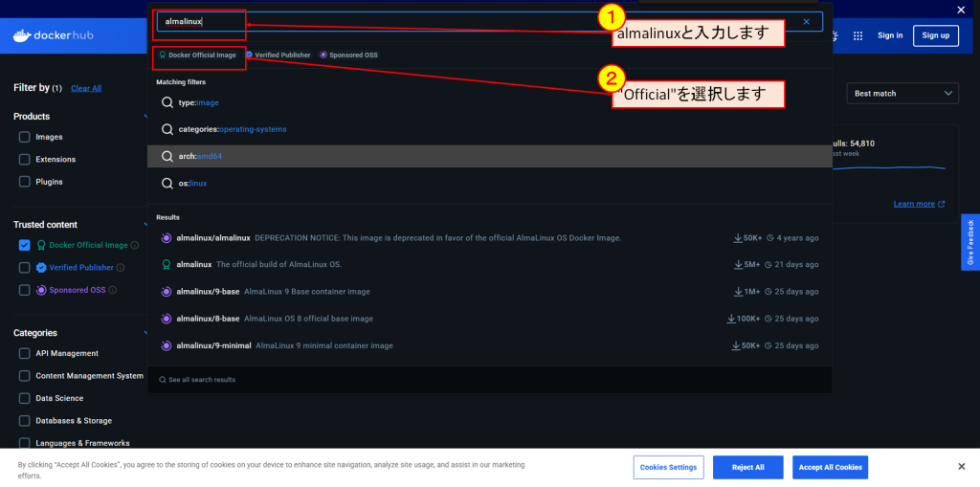Screen dimensions: 980x487
Task: Click the Sign up button
Action: (936, 35)
